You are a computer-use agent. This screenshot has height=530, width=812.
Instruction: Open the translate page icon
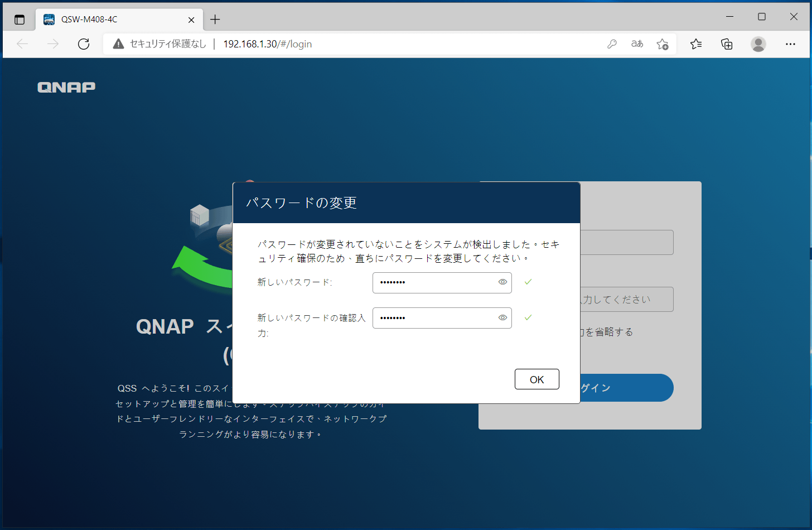pos(637,44)
